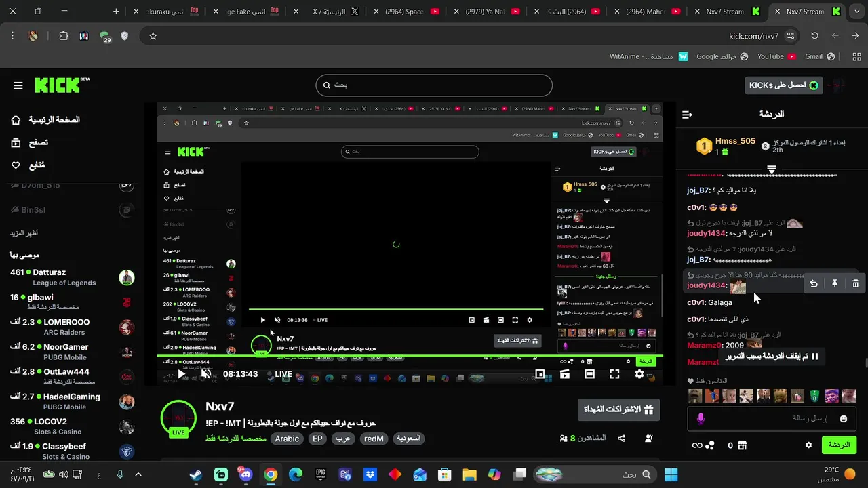Open chat settings gear icon
Screen dimensions: 868x488
pos(808,445)
